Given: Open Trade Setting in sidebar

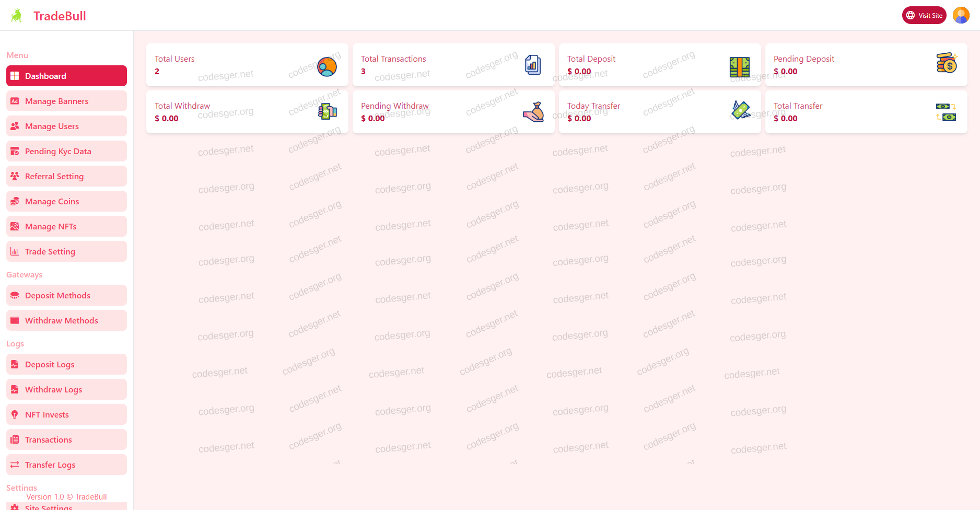Looking at the screenshot, I should pos(66,251).
